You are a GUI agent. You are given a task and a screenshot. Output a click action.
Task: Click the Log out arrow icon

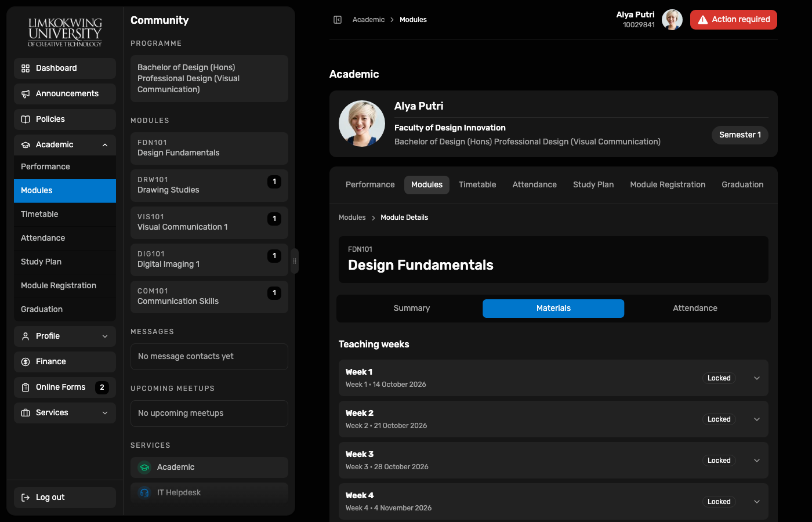coord(26,498)
